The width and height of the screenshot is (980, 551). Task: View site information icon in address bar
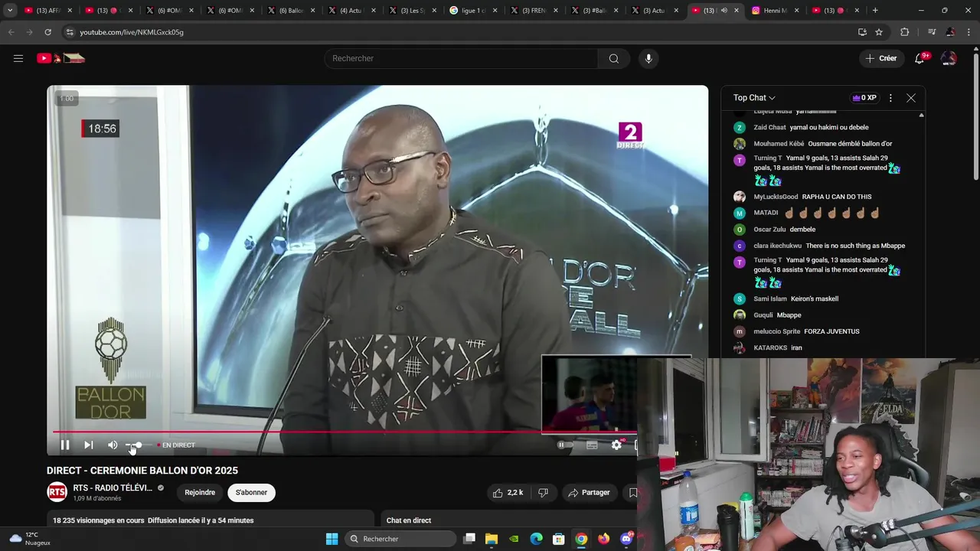(70, 32)
